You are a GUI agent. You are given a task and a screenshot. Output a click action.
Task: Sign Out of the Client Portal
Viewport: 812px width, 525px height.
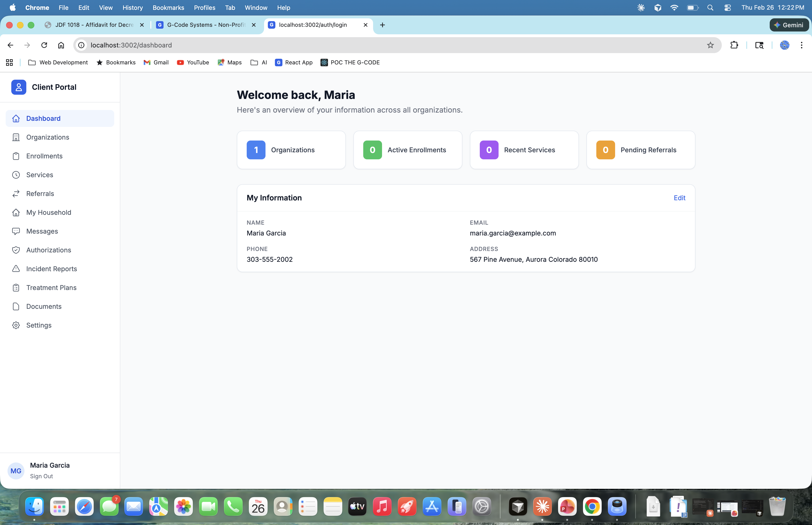point(42,476)
